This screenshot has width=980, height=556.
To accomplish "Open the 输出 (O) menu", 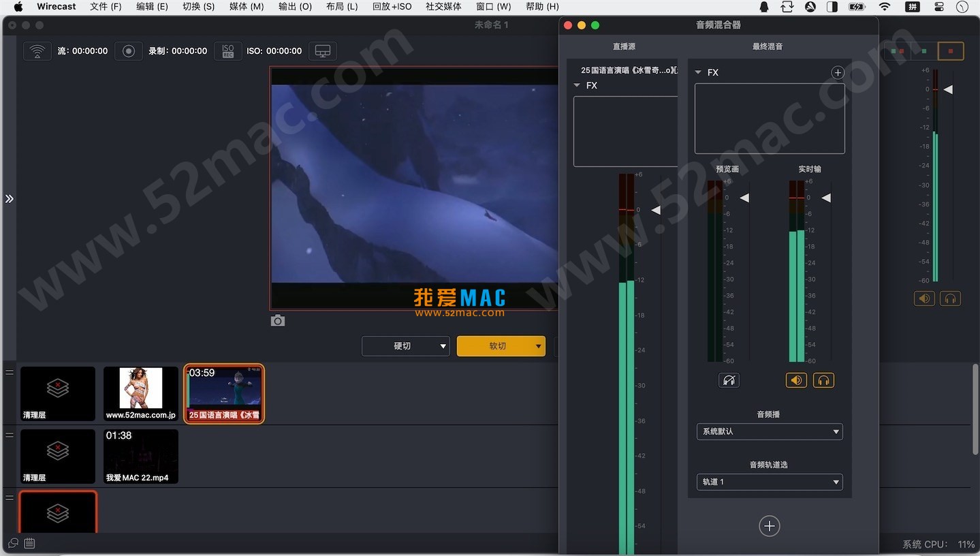I will 295,7.
